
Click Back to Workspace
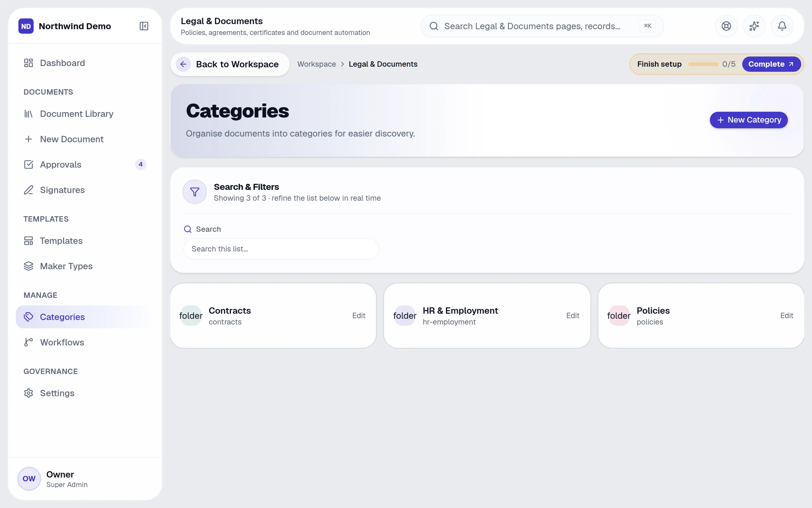point(230,64)
